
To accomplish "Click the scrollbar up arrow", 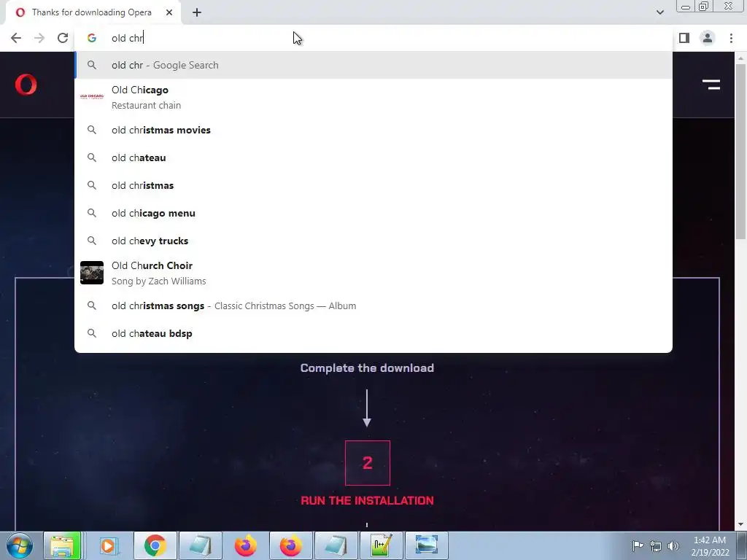I will click(740, 58).
